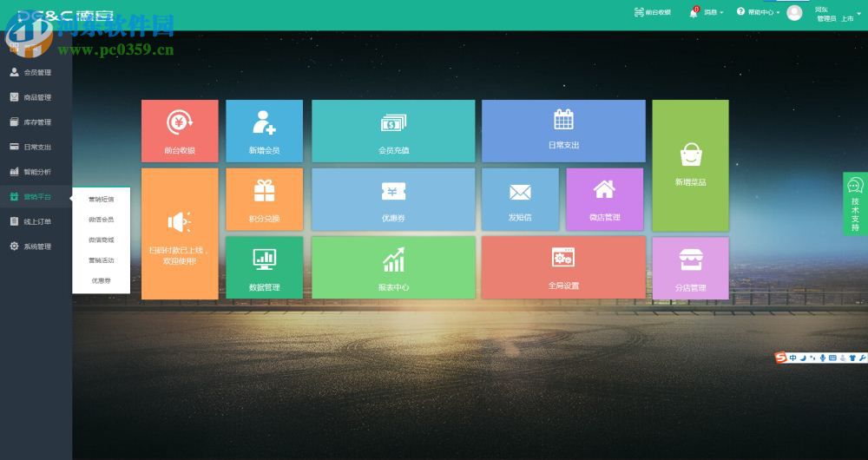This screenshot has height=460, width=868.
Task: Open the 积分兑换 gift tile
Action: click(x=264, y=200)
